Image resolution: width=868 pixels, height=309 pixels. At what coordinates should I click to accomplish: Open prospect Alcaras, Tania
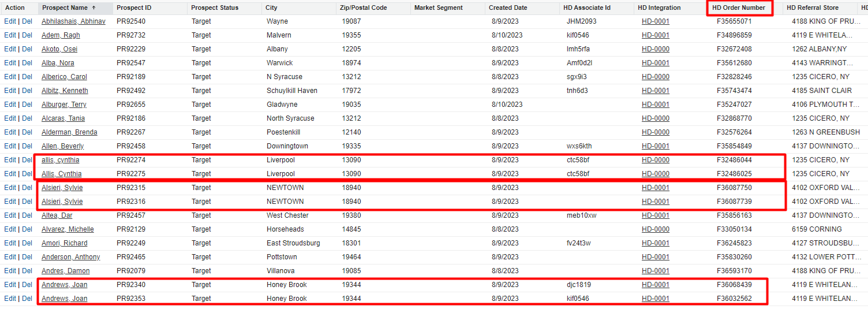63,118
